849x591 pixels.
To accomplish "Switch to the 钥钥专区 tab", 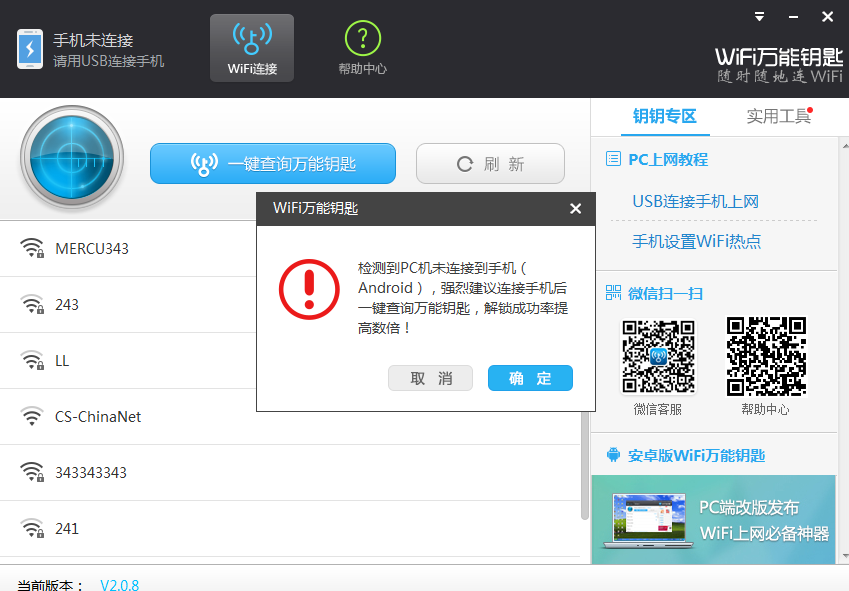I will coord(664,116).
